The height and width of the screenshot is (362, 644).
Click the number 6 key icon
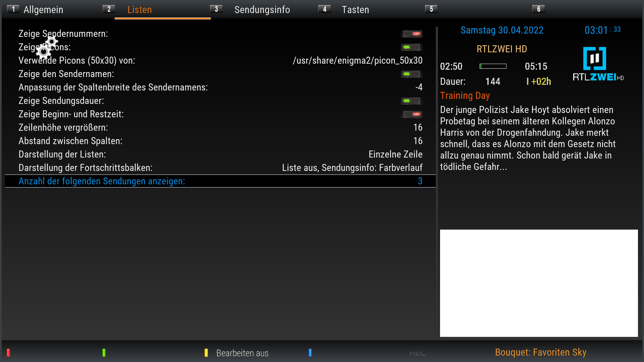coord(538,9)
